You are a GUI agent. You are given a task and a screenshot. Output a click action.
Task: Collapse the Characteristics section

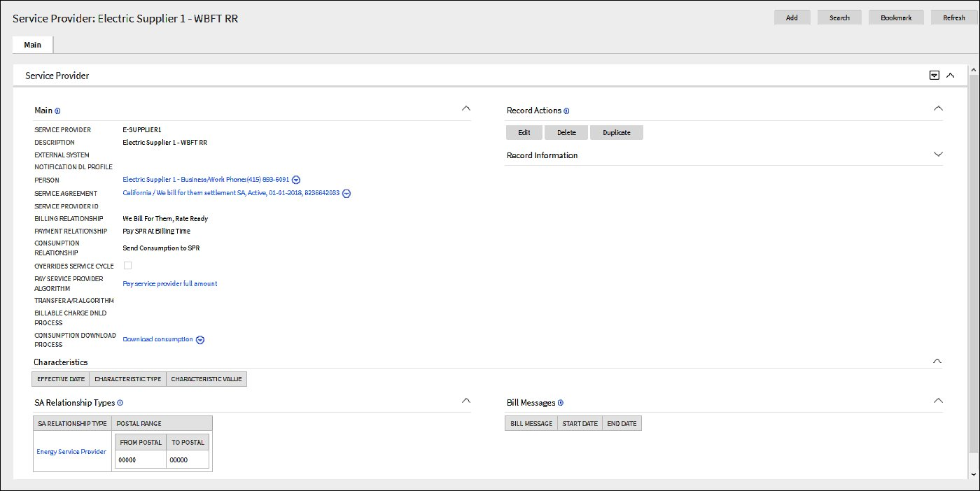coord(938,361)
